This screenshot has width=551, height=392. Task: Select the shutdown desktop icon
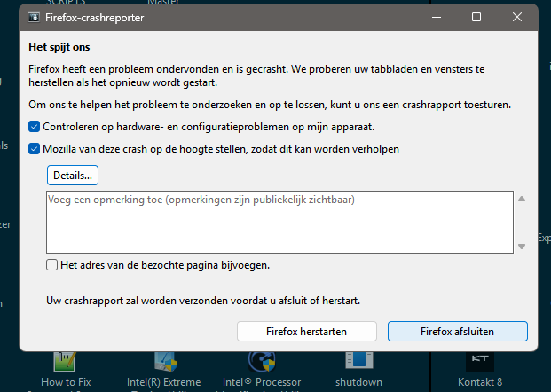click(358, 360)
